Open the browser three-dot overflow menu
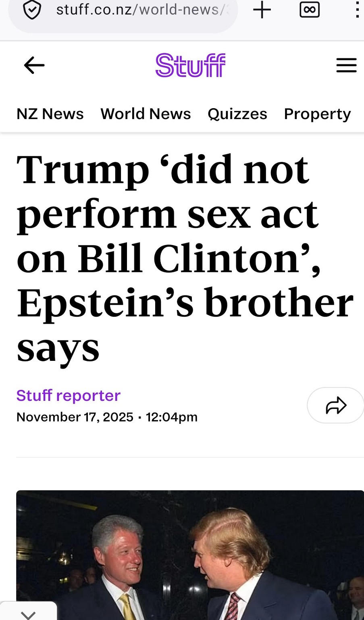This screenshot has width=364, height=620. tap(357, 10)
